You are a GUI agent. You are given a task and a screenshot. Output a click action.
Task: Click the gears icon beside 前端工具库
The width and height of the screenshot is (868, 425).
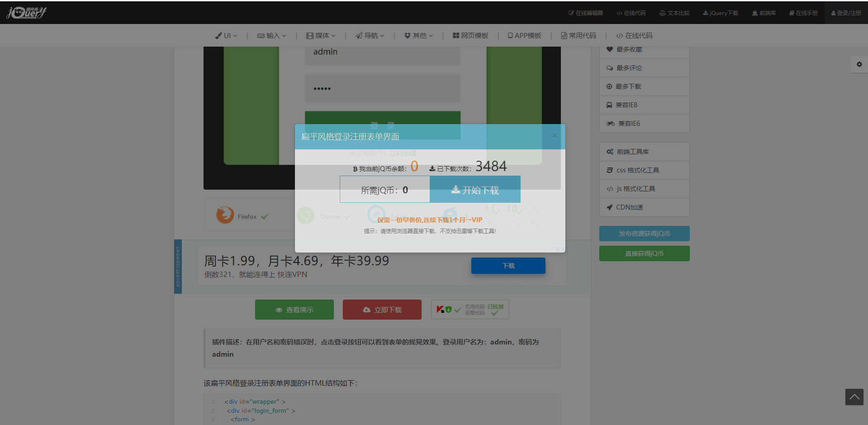tap(610, 152)
